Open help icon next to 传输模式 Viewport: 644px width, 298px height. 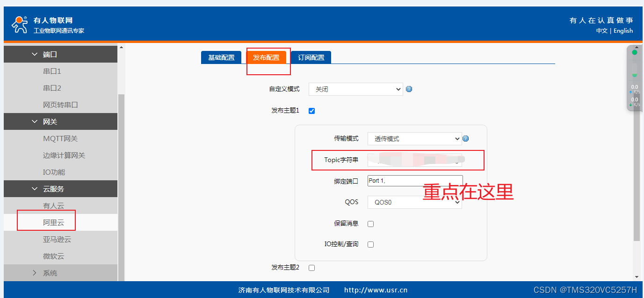(466, 139)
